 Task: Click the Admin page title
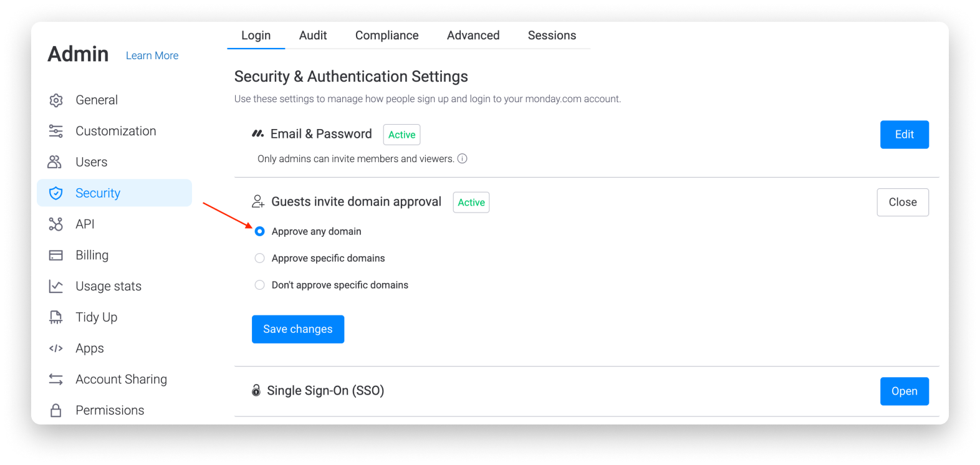[78, 54]
